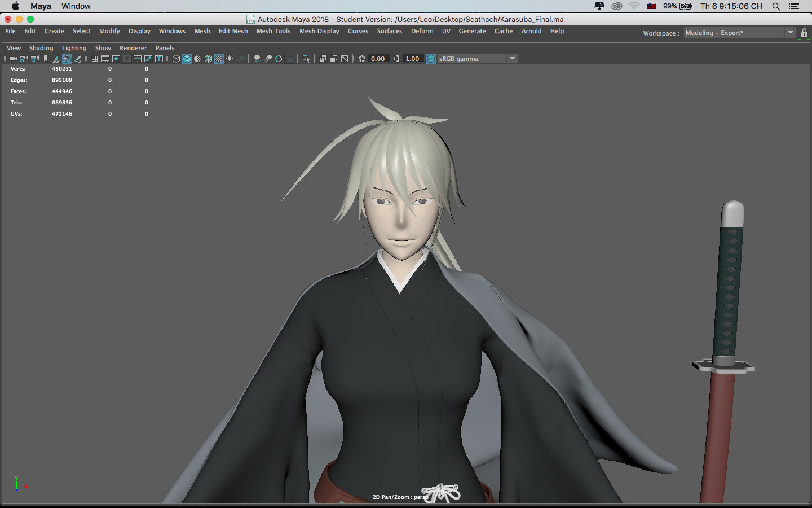Click the viewport Shadows icon
Image resolution: width=812 pixels, height=508 pixels.
click(x=241, y=59)
